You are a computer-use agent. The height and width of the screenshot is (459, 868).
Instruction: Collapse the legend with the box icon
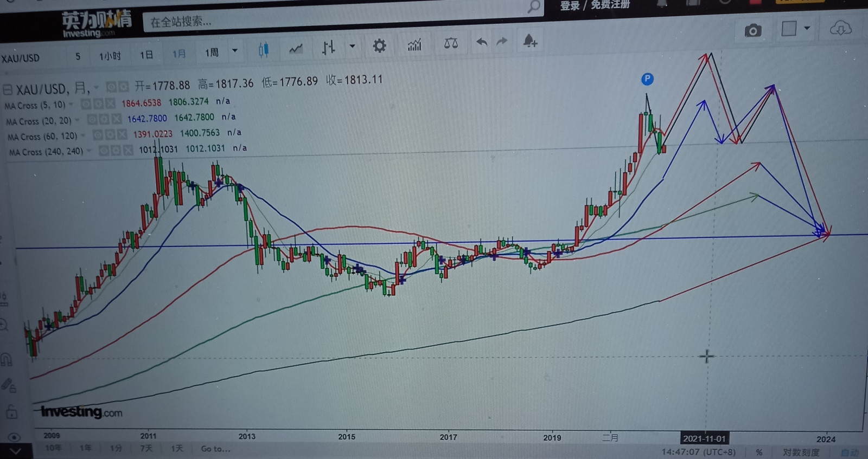pyautogui.click(x=8, y=89)
